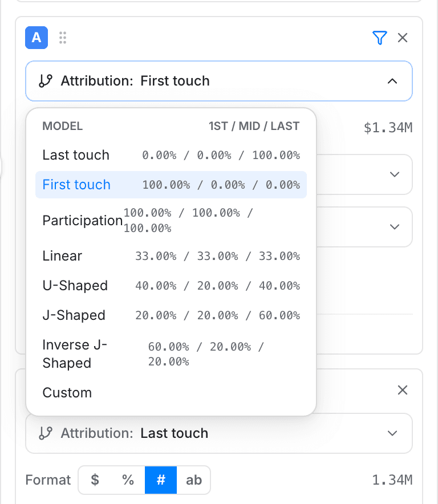
Task: Click the 1.34M value next to Format
Action: (392, 480)
